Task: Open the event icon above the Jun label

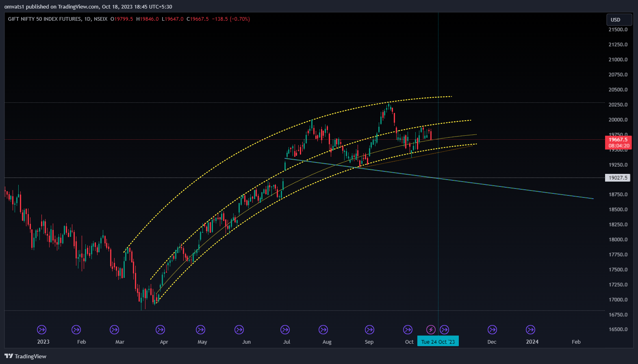Action: point(239,329)
